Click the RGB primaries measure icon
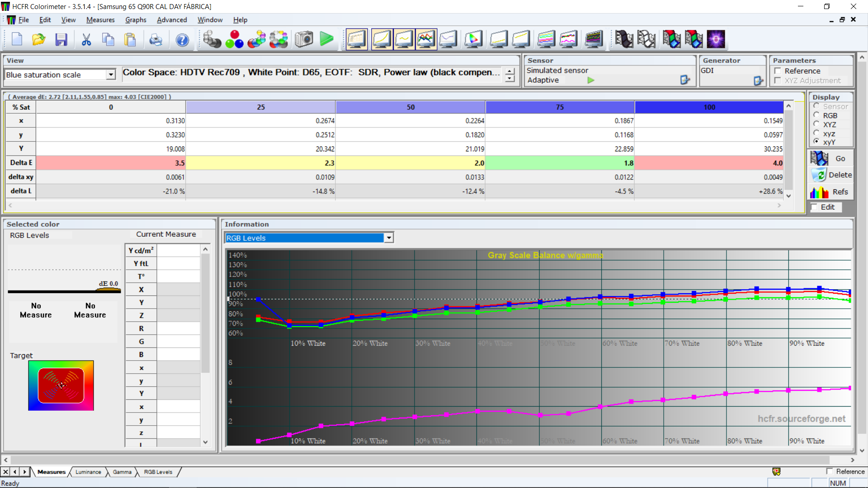 click(234, 40)
